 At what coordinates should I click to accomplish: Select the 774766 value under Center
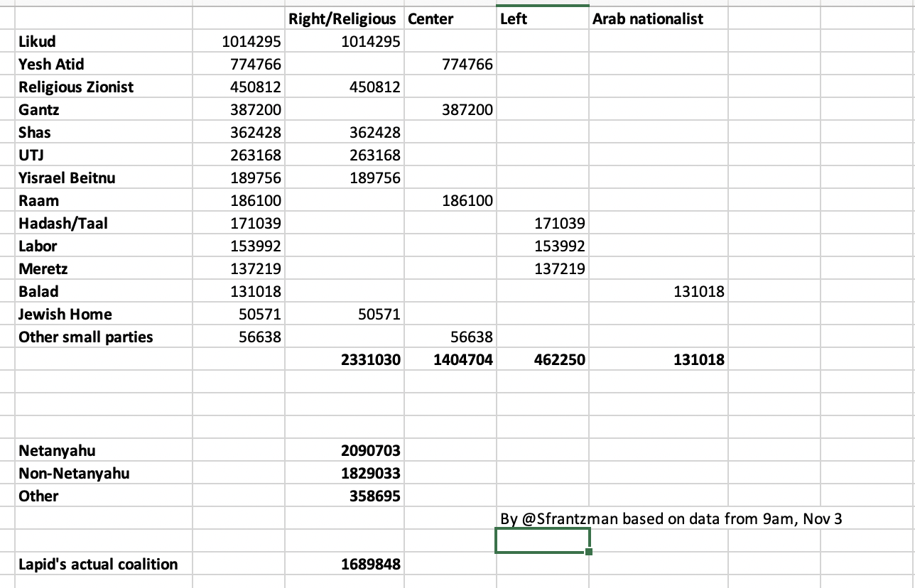coord(466,64)
